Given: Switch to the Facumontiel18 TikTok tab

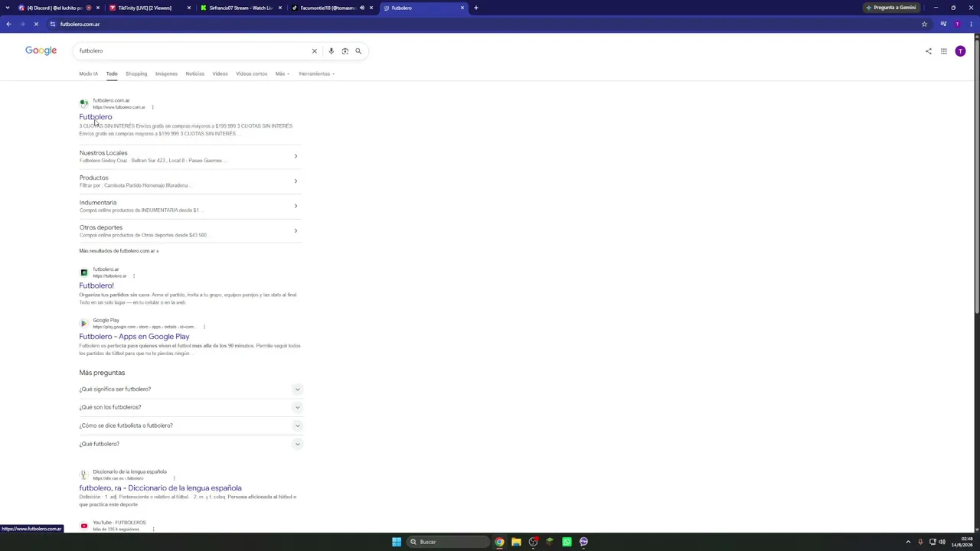Looking at the screenshot, I should pyautogui.click(x=332, y=8).
